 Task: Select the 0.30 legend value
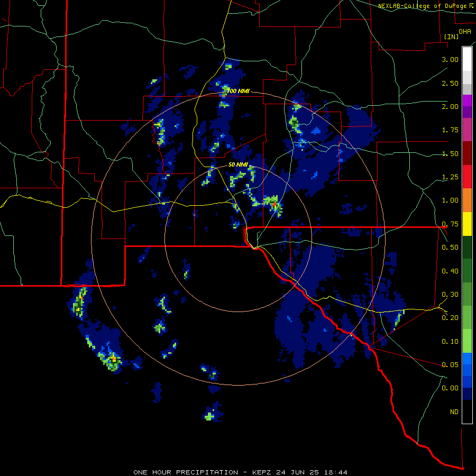(450, 295)
